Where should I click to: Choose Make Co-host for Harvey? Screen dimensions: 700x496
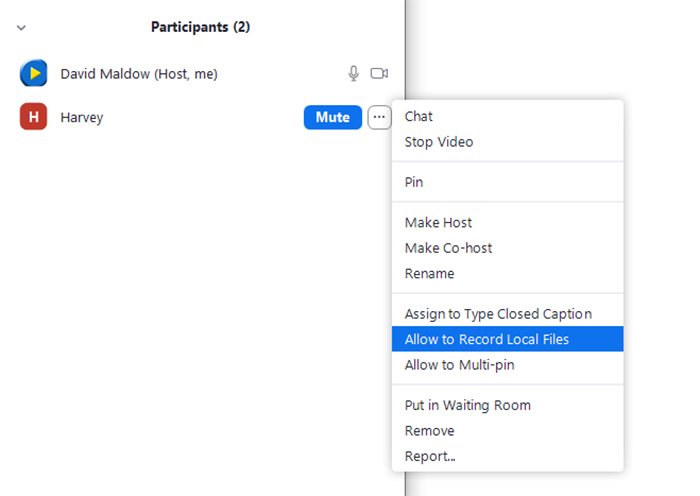coord(448,248)
